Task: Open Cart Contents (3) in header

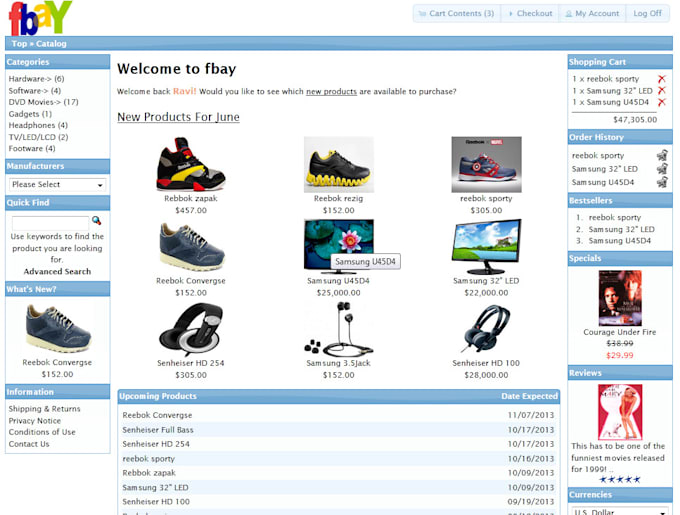Action: [456, 13]
